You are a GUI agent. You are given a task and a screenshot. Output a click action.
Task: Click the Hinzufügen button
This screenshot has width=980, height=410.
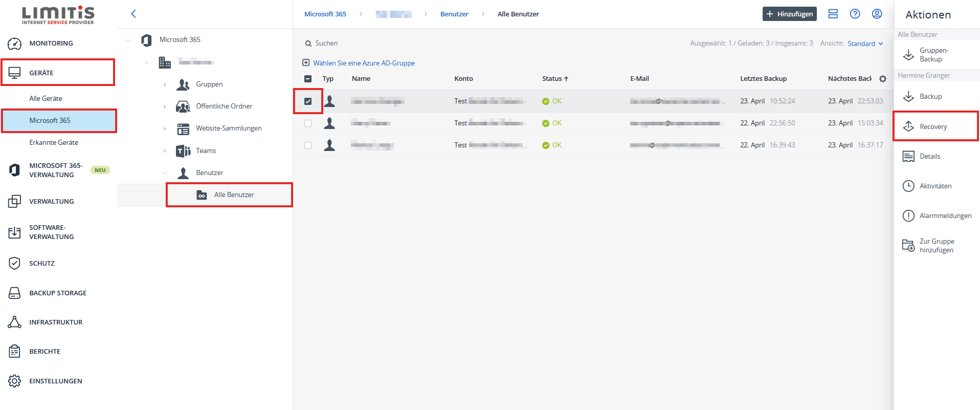click(x=789, y=14)
